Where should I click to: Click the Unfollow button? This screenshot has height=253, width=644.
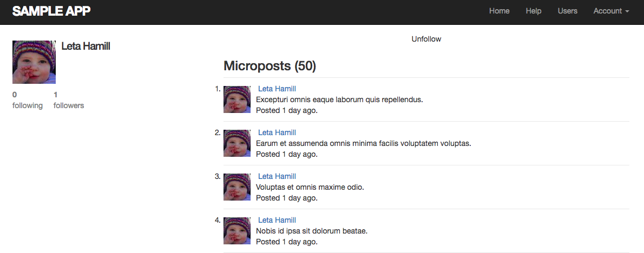(426, 39)
